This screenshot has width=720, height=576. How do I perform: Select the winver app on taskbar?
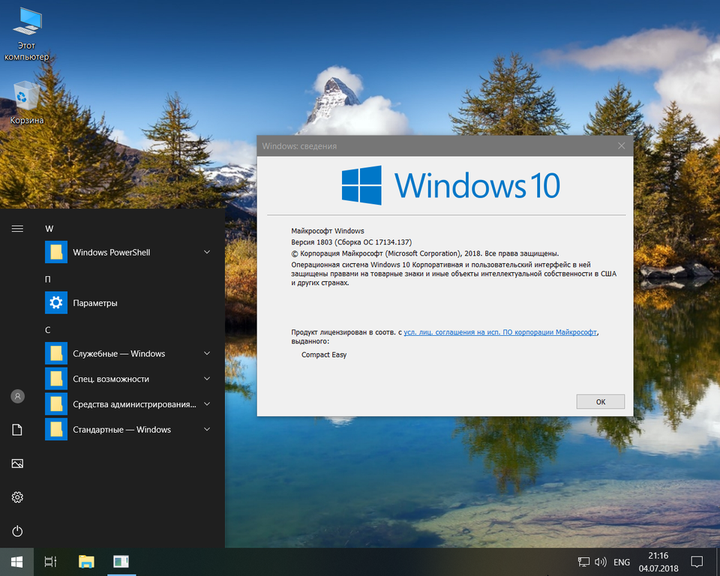121,562
